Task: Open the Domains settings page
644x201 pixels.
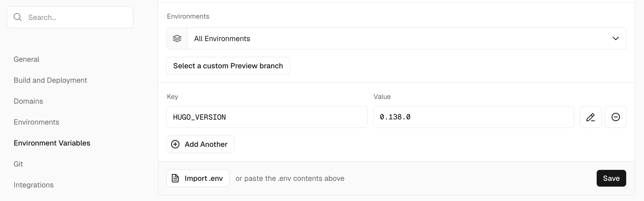Action: 28,101
